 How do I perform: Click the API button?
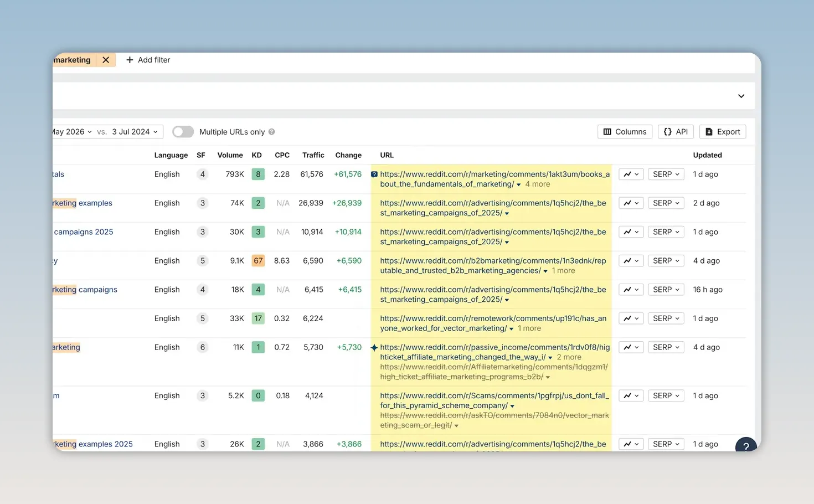pyautogui.click(x=676, y=132)
